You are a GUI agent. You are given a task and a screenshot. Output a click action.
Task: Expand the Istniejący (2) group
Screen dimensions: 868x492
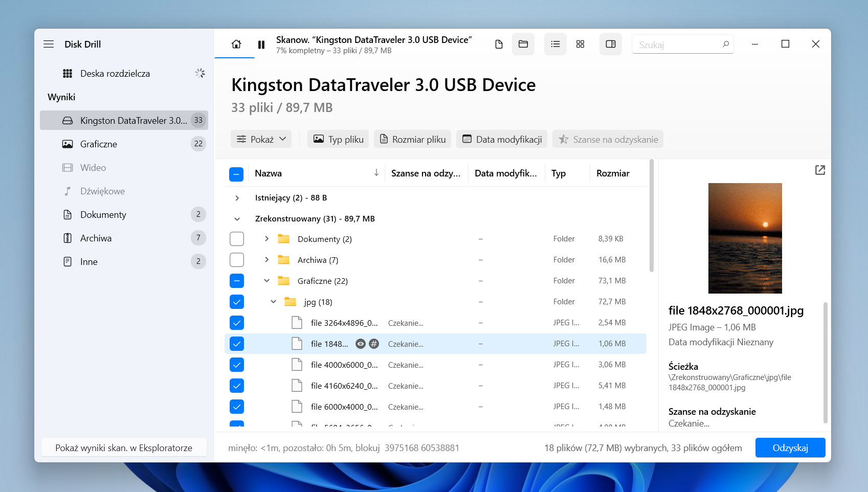coord(237,198)
